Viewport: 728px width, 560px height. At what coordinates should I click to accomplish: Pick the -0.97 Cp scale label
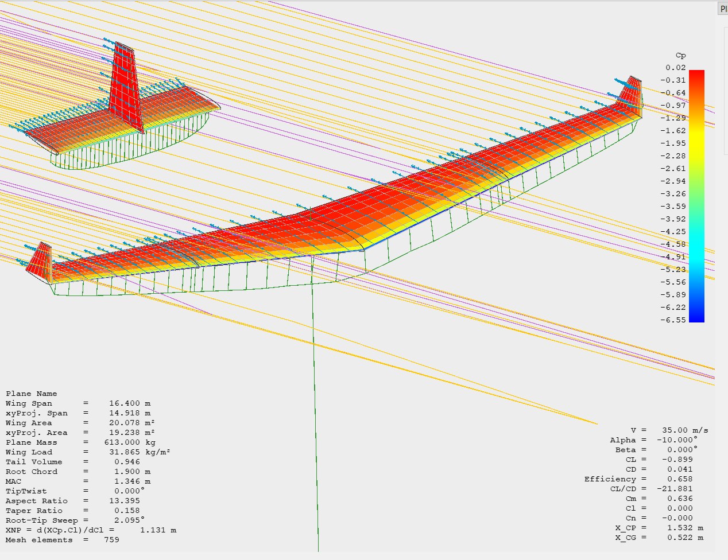(x=673, y=106)
